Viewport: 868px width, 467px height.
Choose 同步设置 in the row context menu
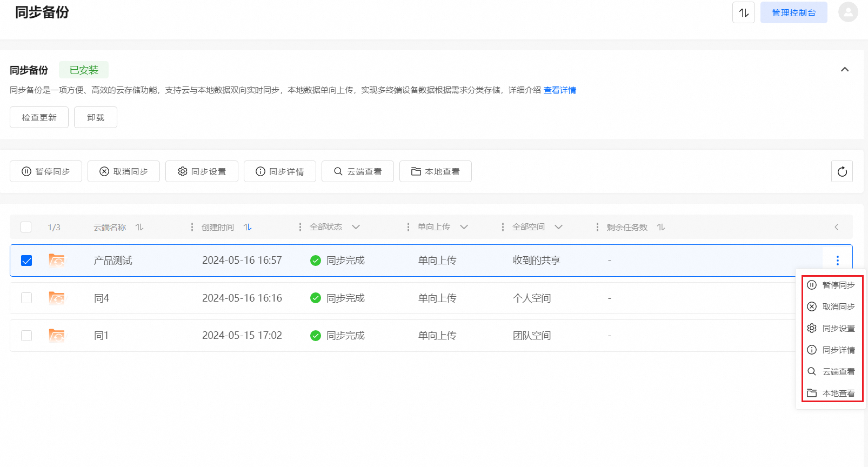[x=831, y=328]
